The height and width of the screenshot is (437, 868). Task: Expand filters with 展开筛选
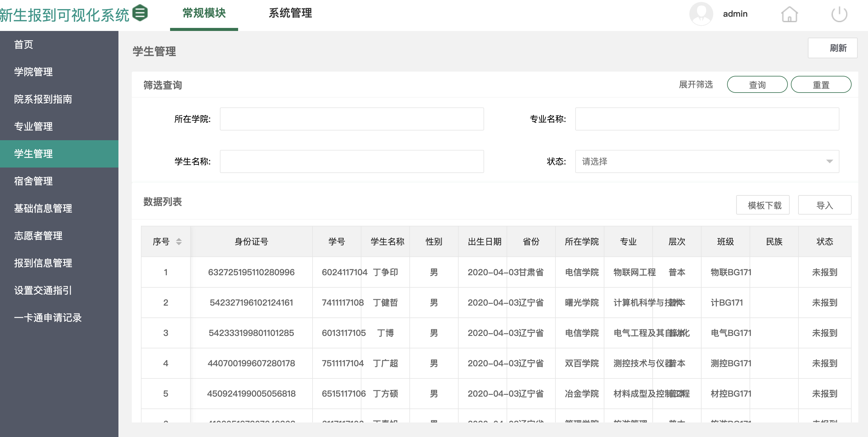tap(695, 84)
